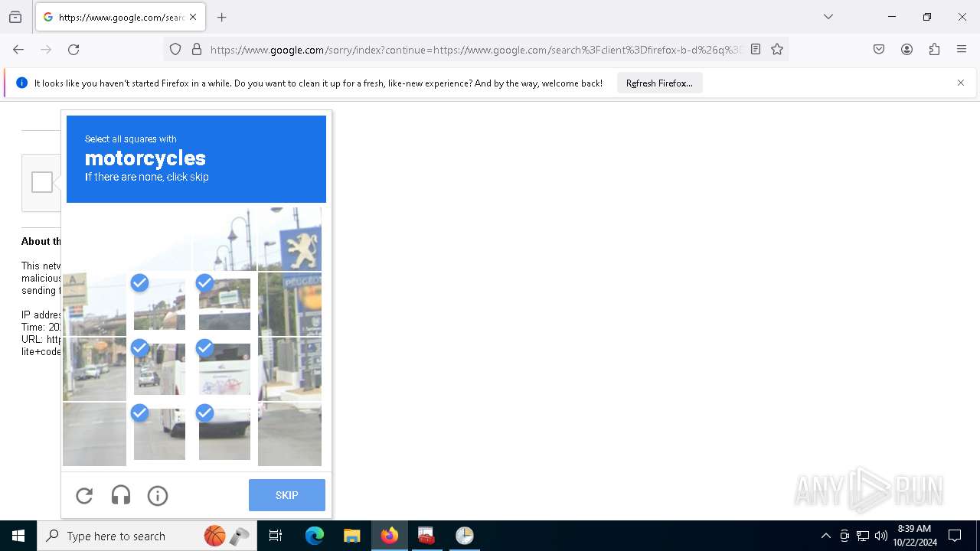Dismiss the Firefox notification bar
Viewport: 980px width, 551px height.
pos(961,83)
